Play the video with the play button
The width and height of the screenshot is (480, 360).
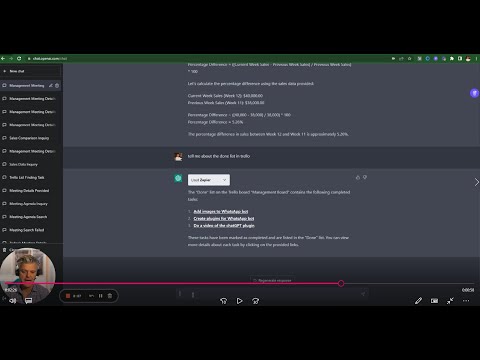239,301
